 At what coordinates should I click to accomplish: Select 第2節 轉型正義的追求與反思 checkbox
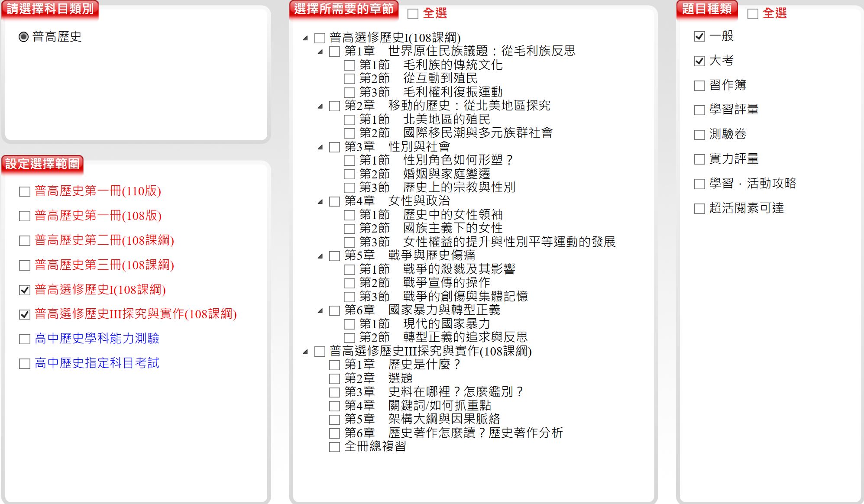[x=349, y=338]
